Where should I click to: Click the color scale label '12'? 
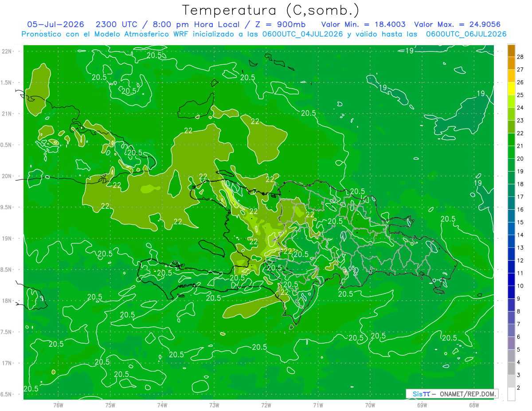pyautogui.click(x=520, y=260)
